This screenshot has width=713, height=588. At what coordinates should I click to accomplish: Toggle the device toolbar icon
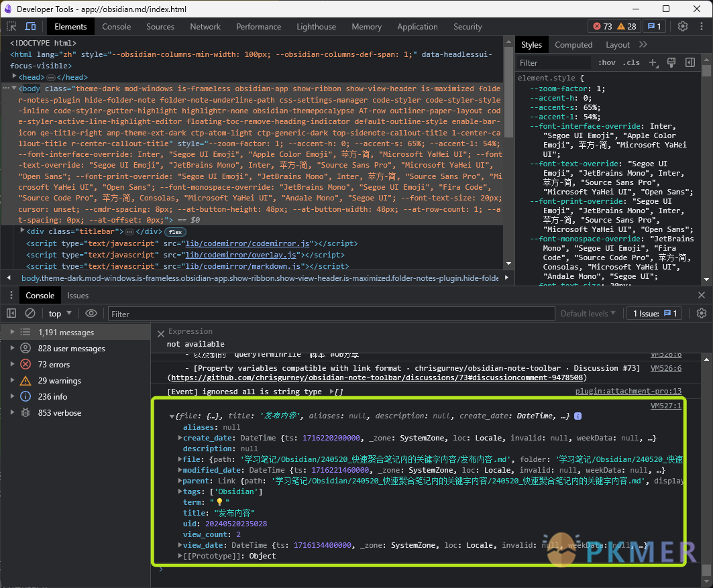[30, 26]
